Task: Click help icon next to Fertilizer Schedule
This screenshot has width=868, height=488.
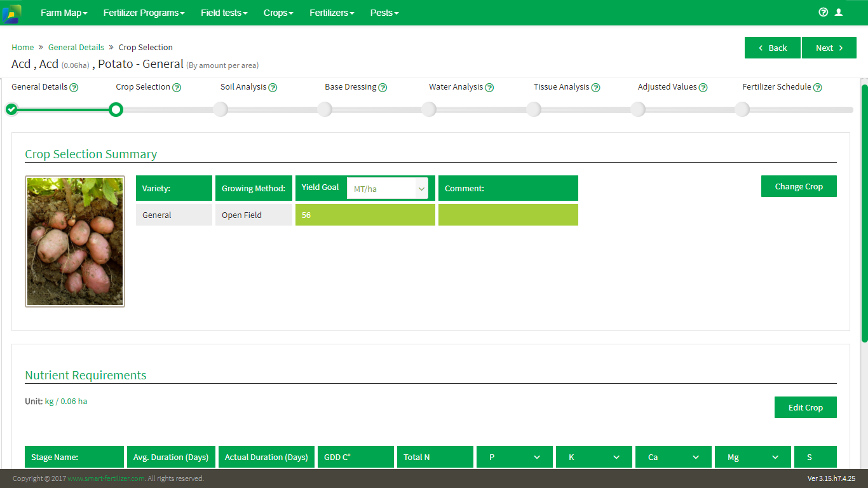Action: (817, 88)
